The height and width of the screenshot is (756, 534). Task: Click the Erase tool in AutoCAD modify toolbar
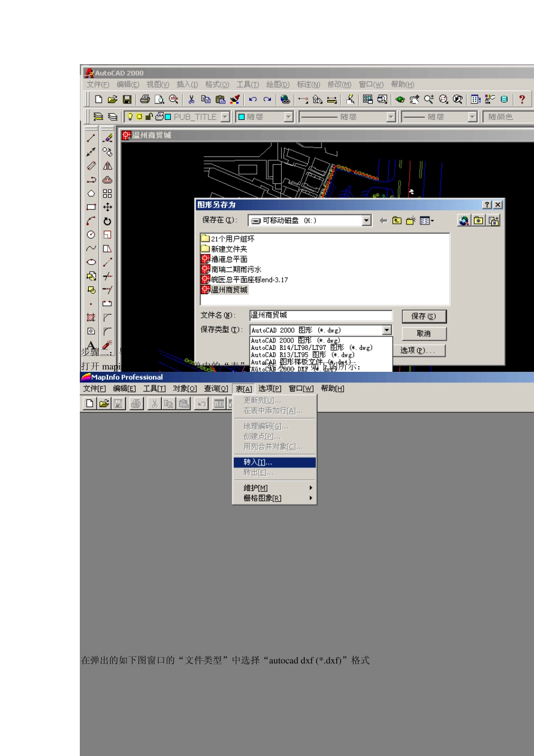pyautogui.click(x=107, y=138)
